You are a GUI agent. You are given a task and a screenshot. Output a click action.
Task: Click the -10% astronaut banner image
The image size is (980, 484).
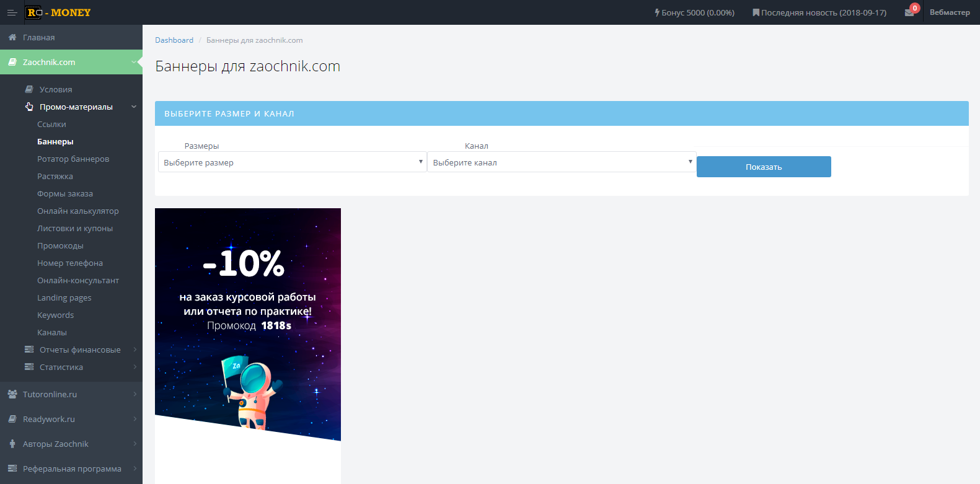pyautogui.click(x=248, y=322)
